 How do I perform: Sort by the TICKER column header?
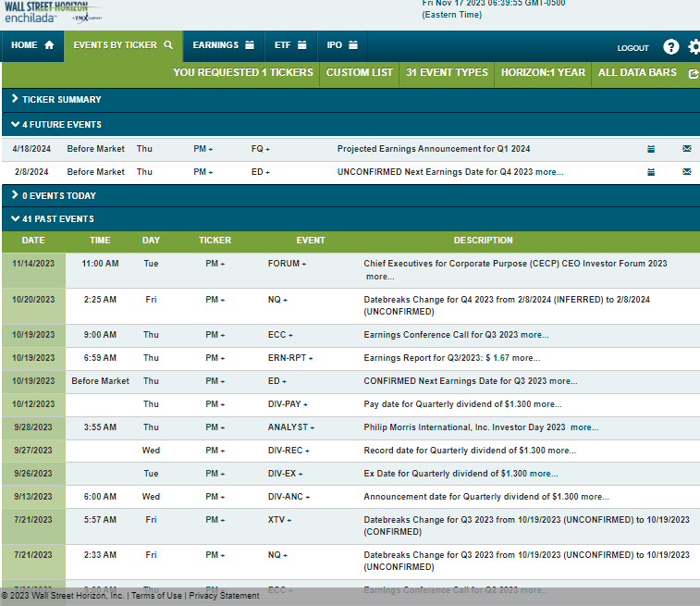[x=215, y=241]
